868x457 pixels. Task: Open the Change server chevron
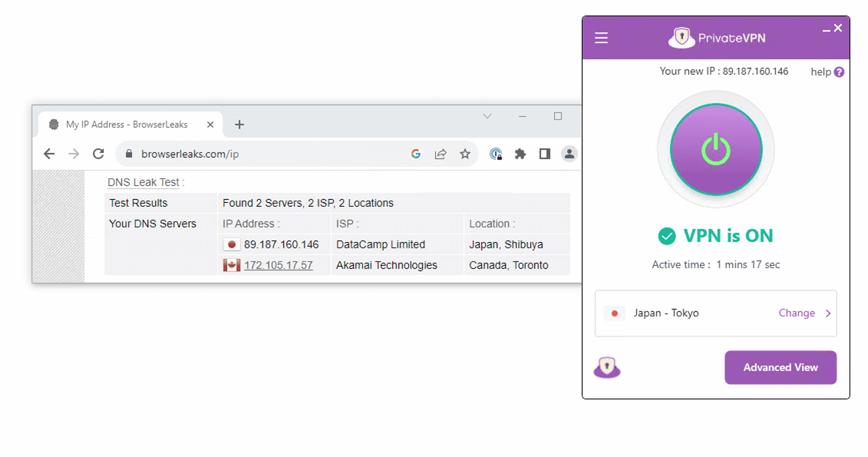click(x=828, y=313)
